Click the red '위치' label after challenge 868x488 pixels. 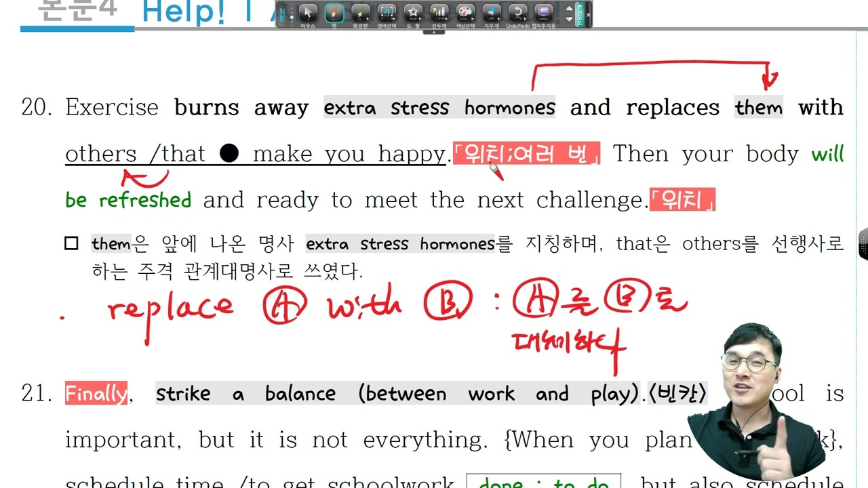682,200
